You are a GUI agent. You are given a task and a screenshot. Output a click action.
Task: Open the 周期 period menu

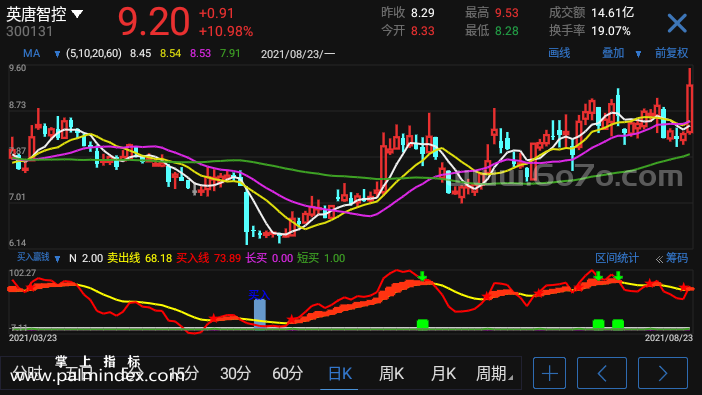[x=494, y=374]
